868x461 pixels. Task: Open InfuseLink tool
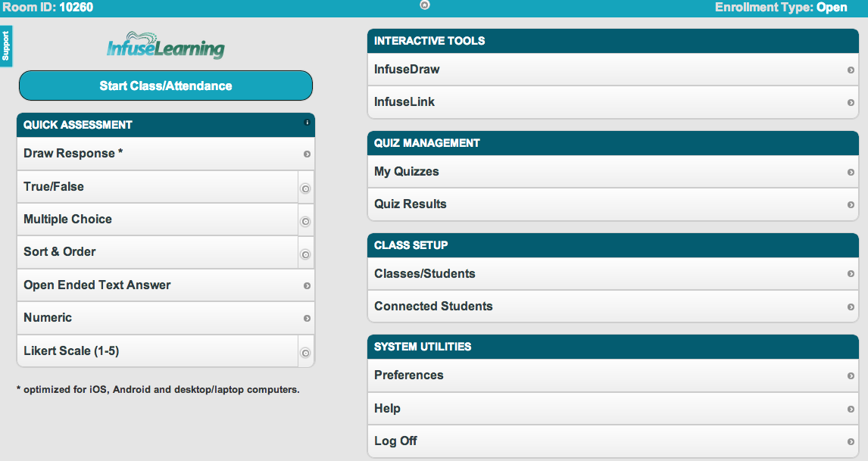pyautogui.click(x=613, y=102)
